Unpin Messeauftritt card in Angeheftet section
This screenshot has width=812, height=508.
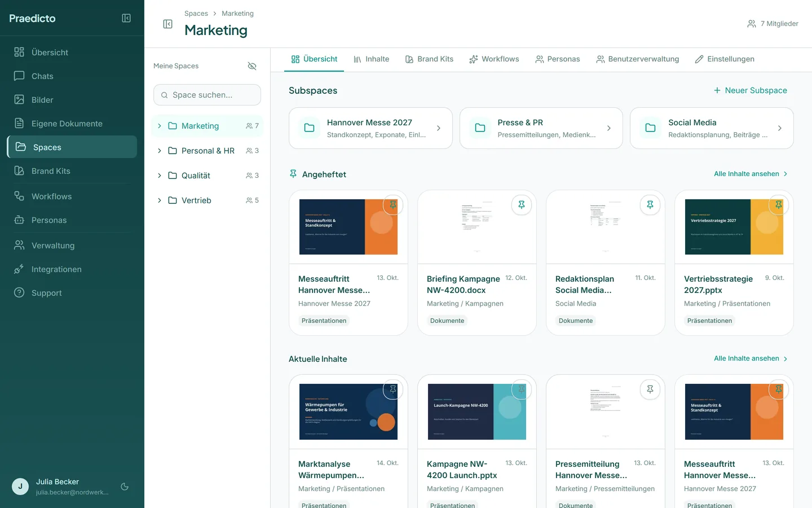click(x=393, y=205)
